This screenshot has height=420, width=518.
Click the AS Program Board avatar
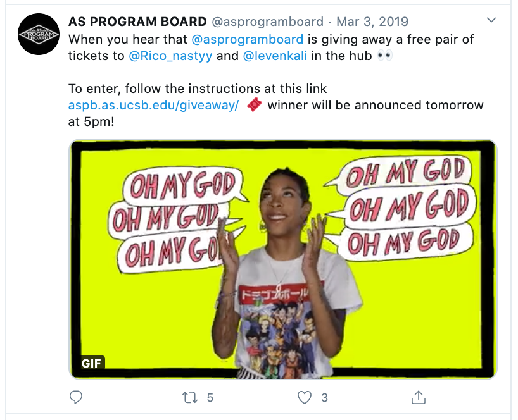(x=39, y=34)
